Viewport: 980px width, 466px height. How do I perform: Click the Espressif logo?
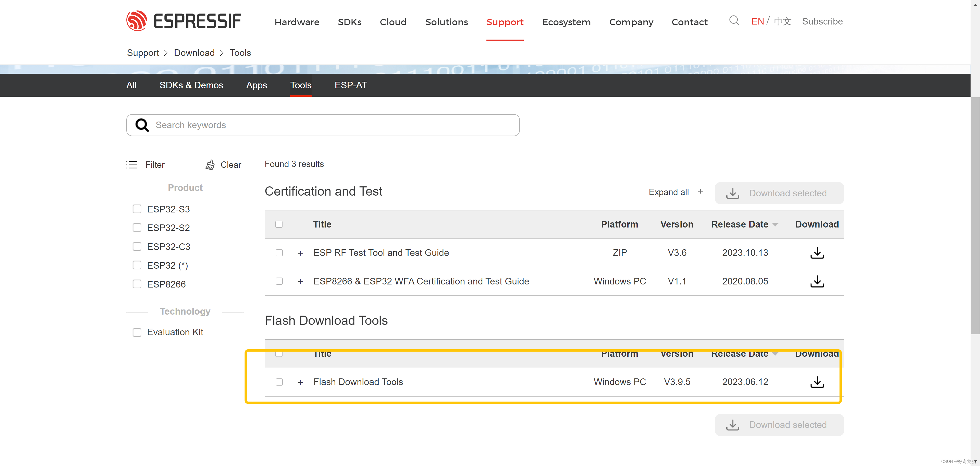(x=184, y=21)
